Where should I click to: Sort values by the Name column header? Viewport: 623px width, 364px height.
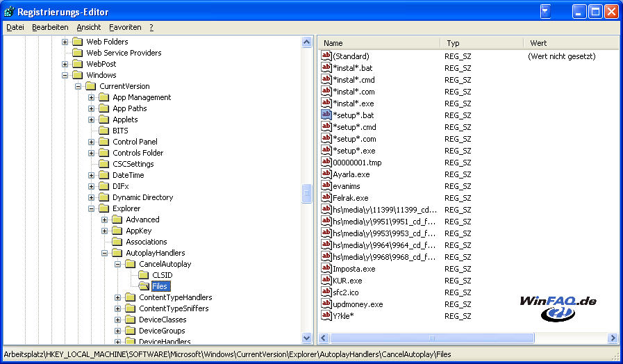coord(379,43)
